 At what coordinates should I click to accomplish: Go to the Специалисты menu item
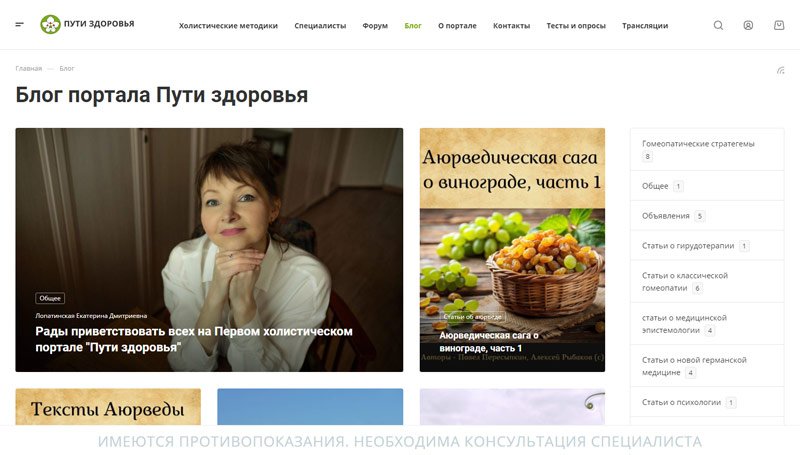pyautogui.click(x=320, y=26)
